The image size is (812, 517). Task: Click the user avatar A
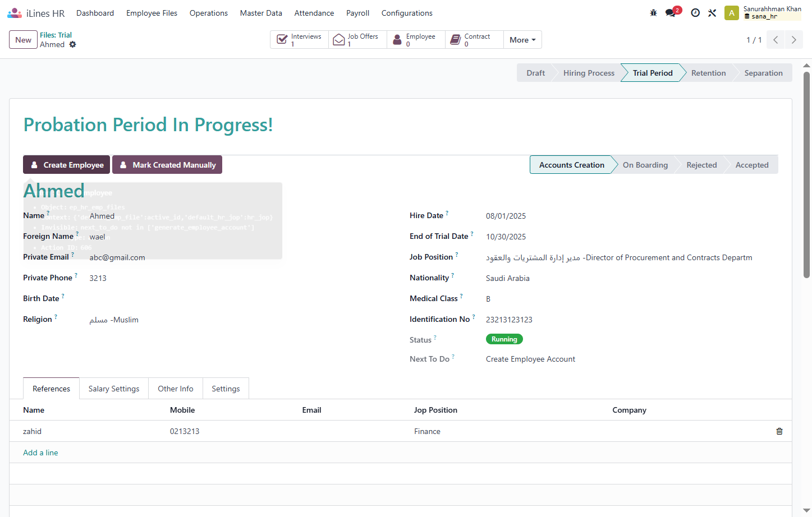tap(731, 13)
